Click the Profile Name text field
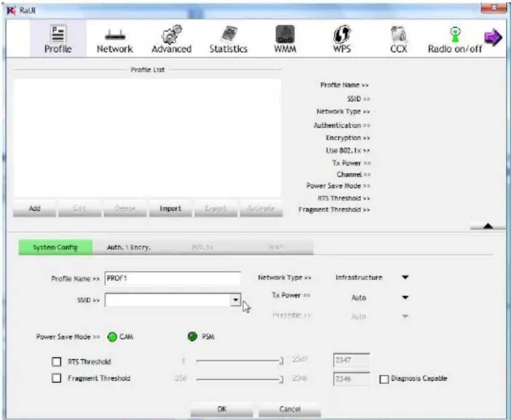511x420 pixels. [173, 279]
